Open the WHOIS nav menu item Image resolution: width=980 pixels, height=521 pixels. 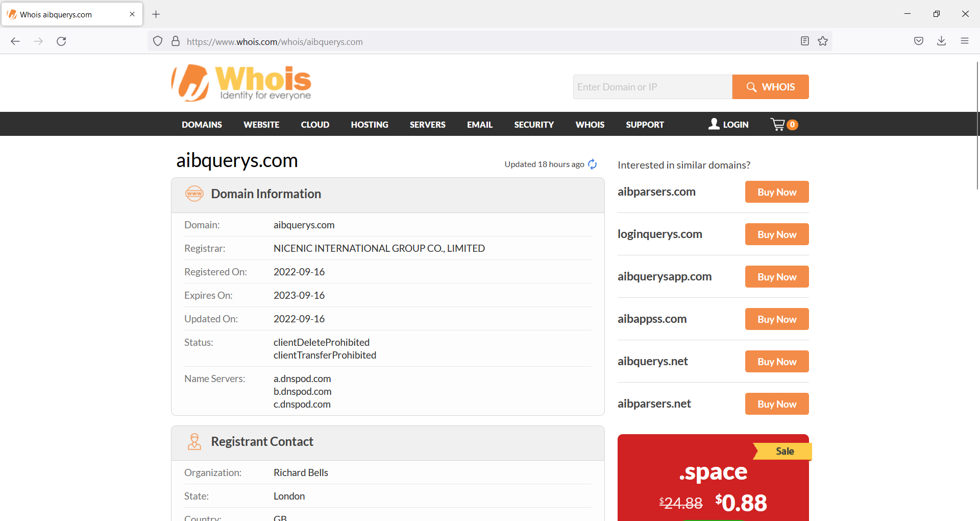[x=590, y=125]
